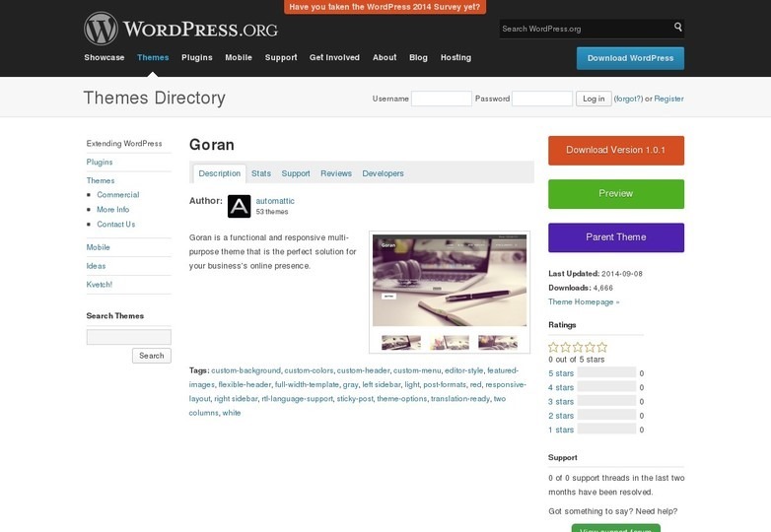Click the automattic author avatar icon

click(239, 206)
